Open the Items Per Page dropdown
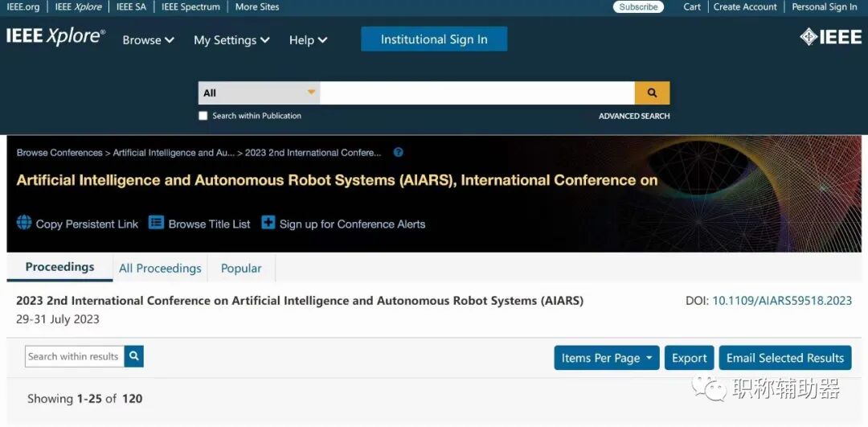The width and height of the screenshot is (868, 427). click(x=607, y=358)
